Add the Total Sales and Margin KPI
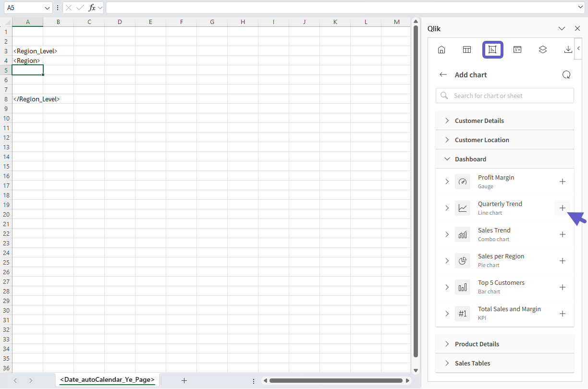Viewport: 588px width, 389px height. click(563, 314)
